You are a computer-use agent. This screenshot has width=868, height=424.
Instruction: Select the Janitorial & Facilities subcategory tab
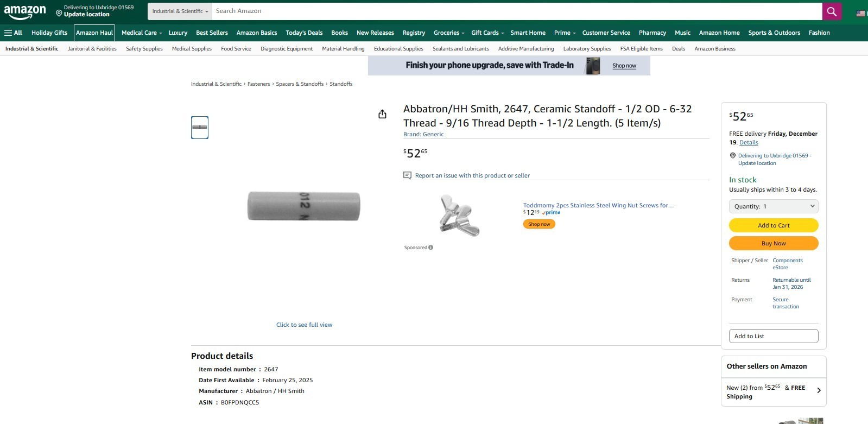pos(92,49)
